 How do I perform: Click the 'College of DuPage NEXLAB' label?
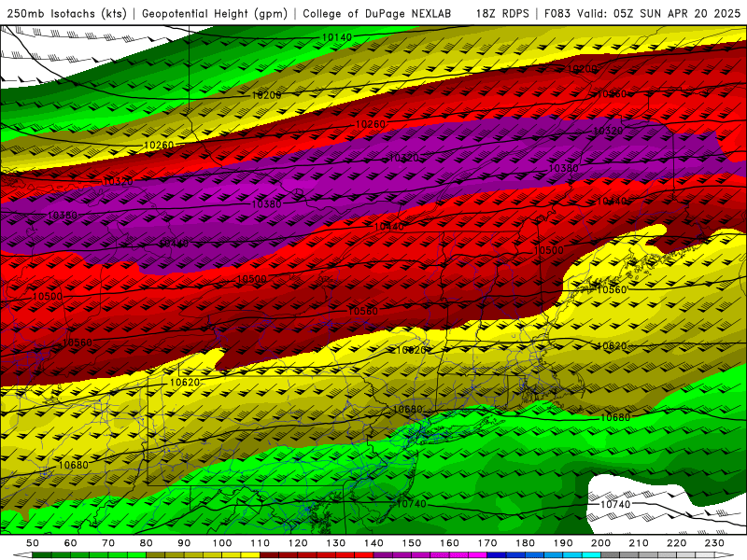(x=377, y=14)
